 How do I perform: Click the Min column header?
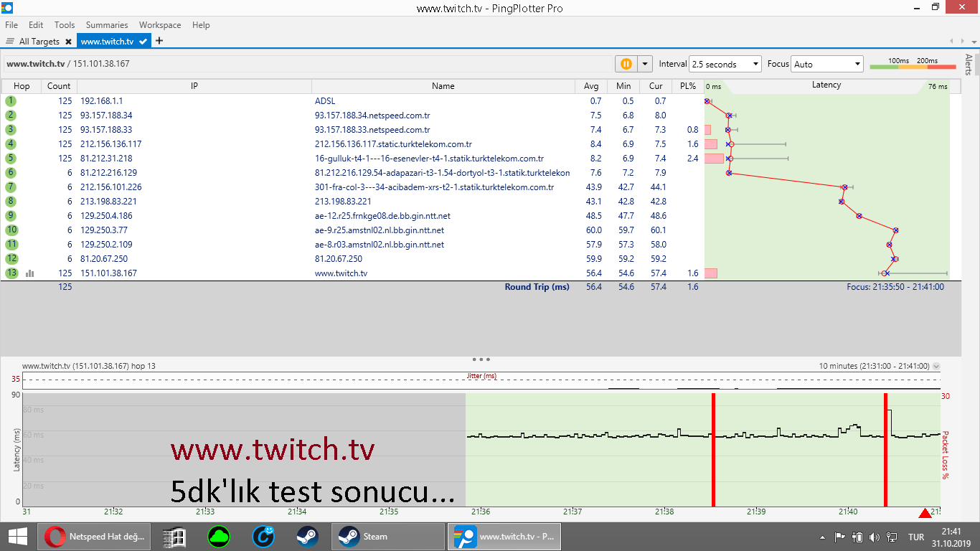623,86
